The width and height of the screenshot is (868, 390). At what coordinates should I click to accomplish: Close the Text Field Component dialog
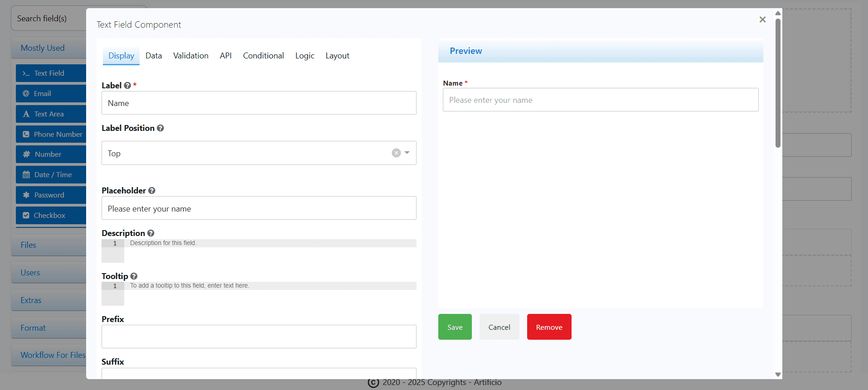pos(762,19)
